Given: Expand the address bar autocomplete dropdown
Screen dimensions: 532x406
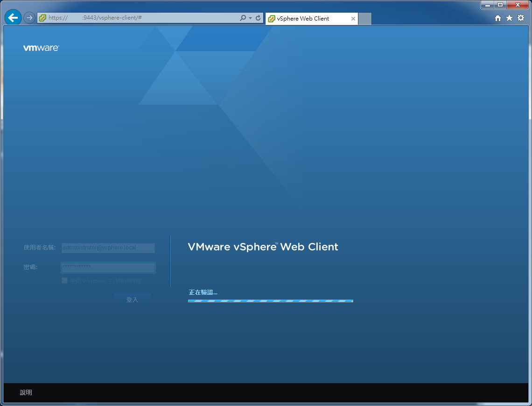Looking at the screenshot, I should tap(250, 17).
